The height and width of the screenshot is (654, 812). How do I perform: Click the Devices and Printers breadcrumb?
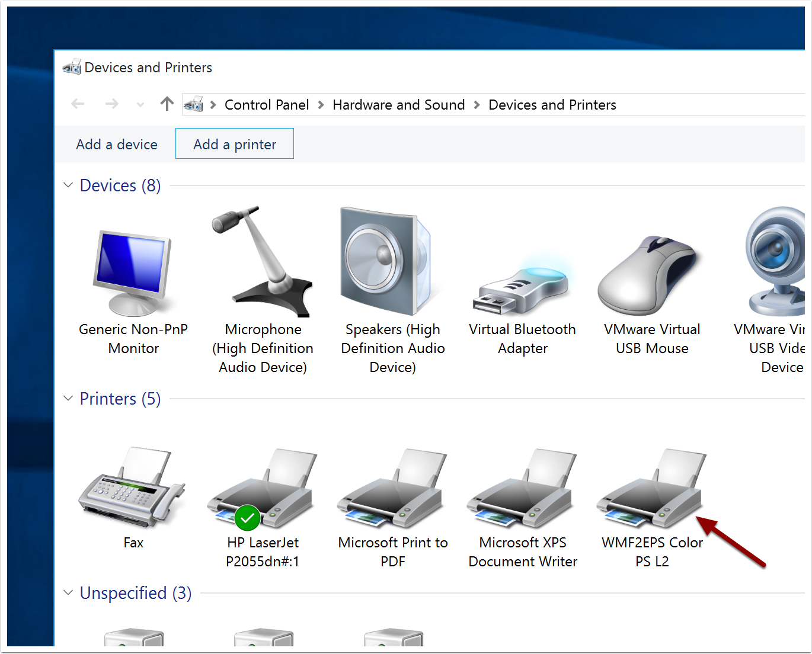[x=552, y=105]
